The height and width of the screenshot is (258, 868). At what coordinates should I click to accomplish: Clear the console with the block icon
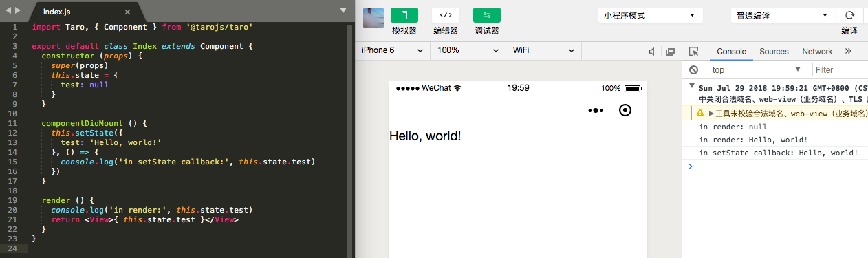[694, 69]
